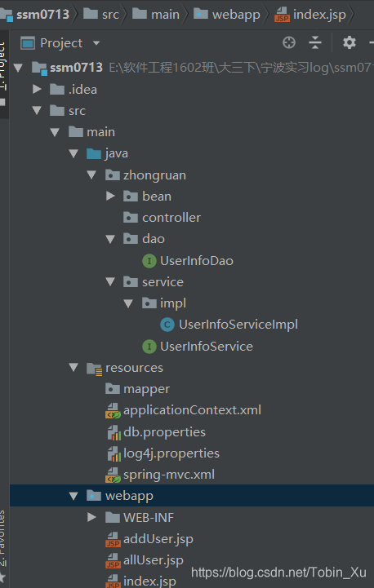Click the addUser.jsp file icon
This screenshot has height=588, width=374.
(113, 540)
